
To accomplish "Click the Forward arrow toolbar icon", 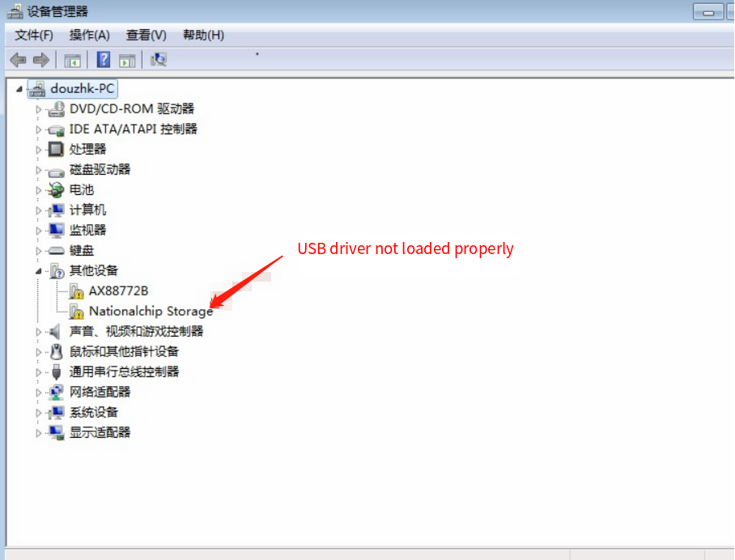I will point(41,60).
